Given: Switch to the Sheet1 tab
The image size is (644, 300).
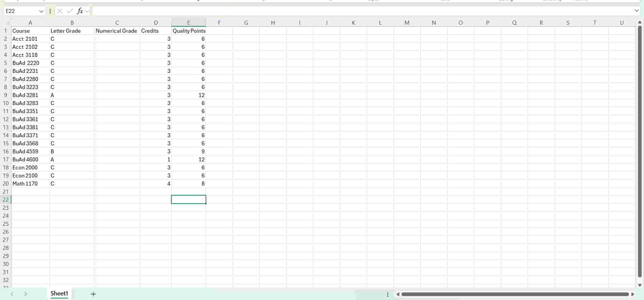Looking at the screenshot, I should pyautogui.click(x=59, y=293).
